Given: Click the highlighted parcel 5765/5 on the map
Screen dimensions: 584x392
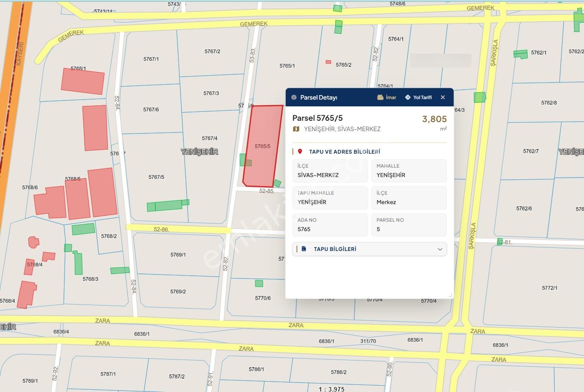Looking at the screenshot, I should point(263,146).
